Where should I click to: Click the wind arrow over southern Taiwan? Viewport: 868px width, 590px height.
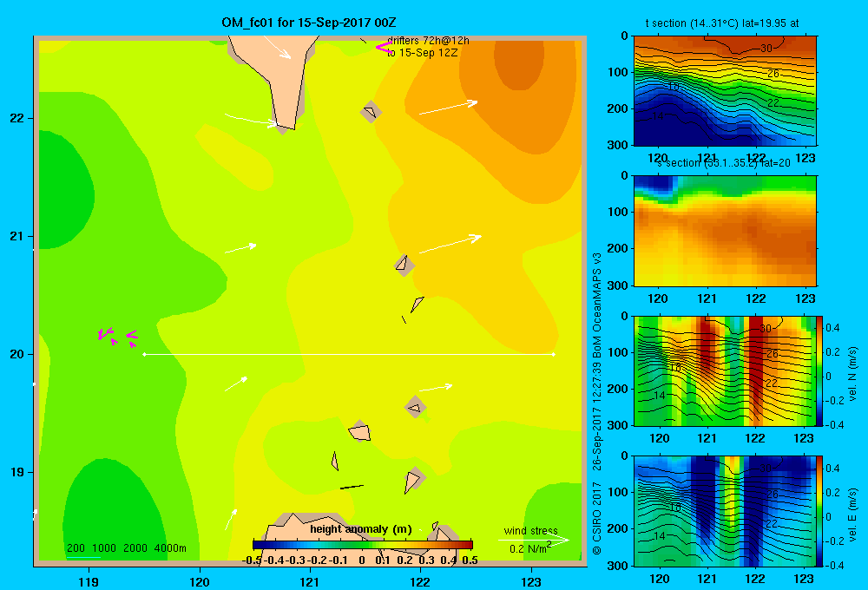pos(277,47)
